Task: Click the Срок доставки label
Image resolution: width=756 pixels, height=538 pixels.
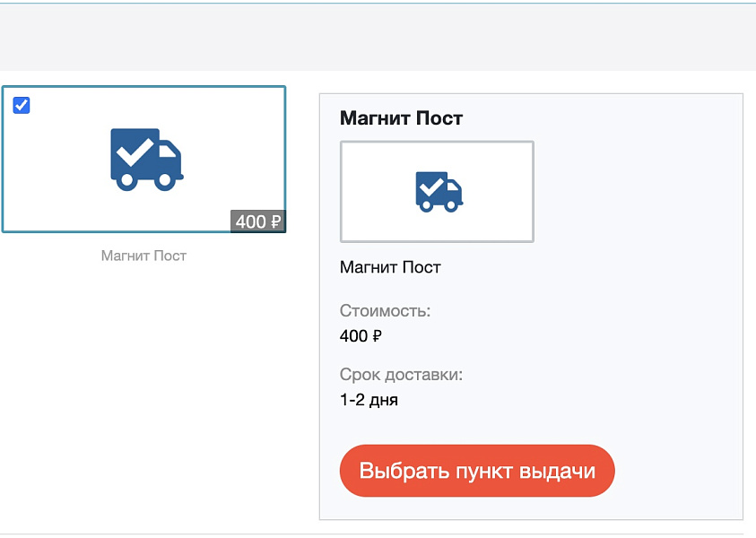Action: 401,375
